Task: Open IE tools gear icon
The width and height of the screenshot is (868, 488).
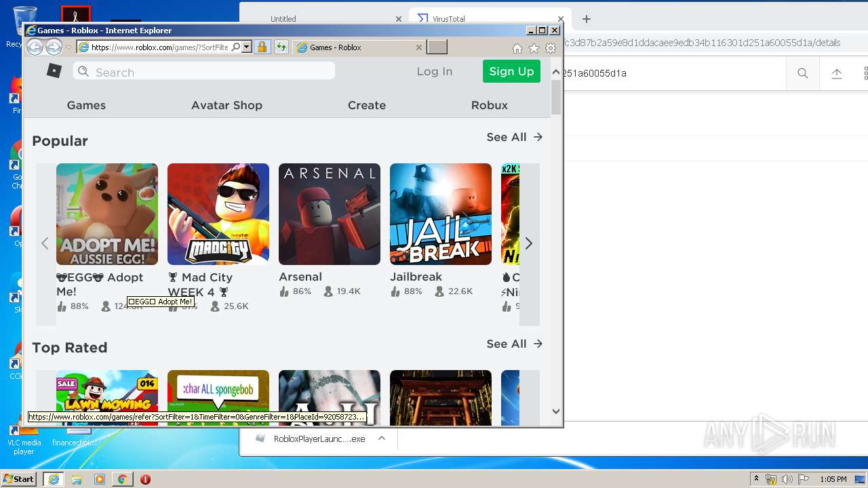Action: click(551, 48)
